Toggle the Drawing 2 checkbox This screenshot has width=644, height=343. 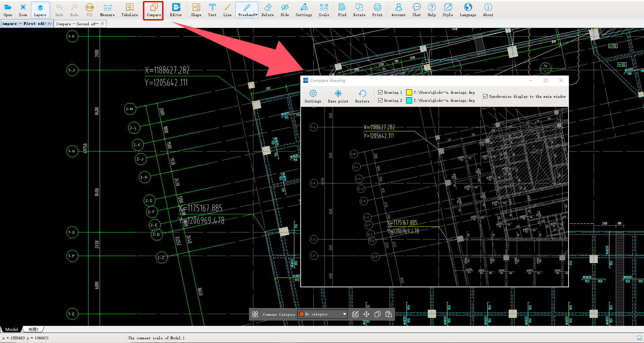(380, 100)
